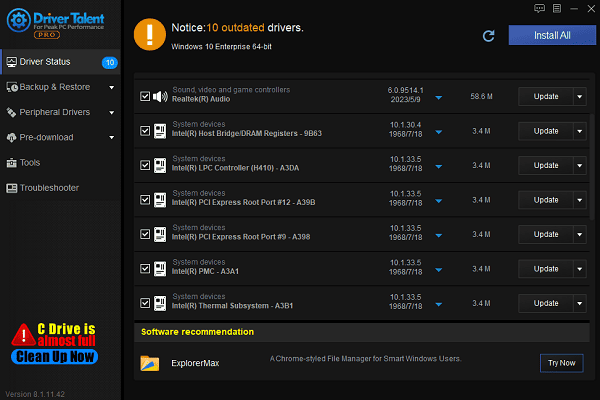
Task: Refresh the driver scan
Action: tap(489, 36)
